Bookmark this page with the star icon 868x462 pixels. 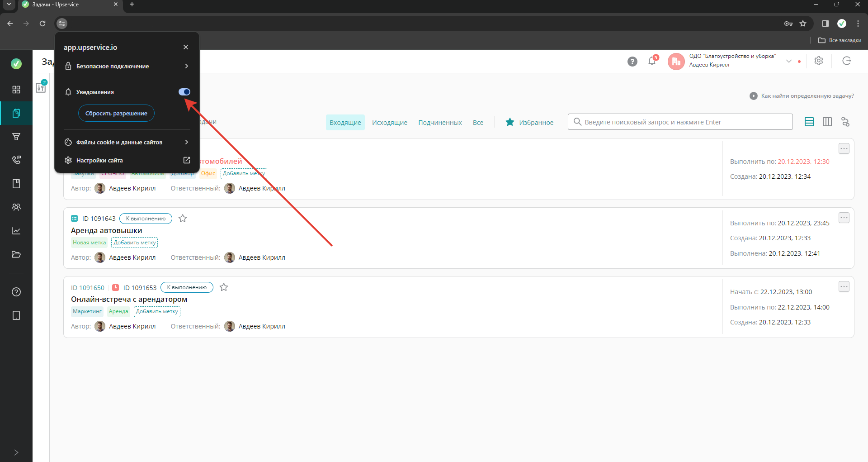[x=803, y=24]
